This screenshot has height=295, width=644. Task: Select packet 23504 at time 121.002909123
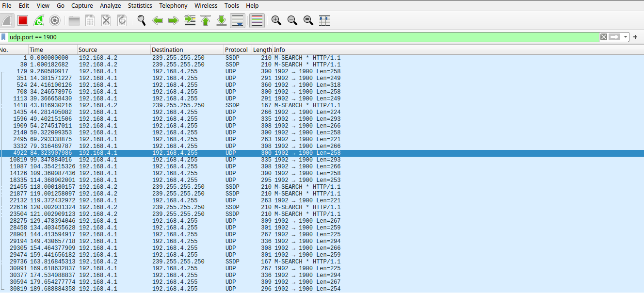[322, 214]
